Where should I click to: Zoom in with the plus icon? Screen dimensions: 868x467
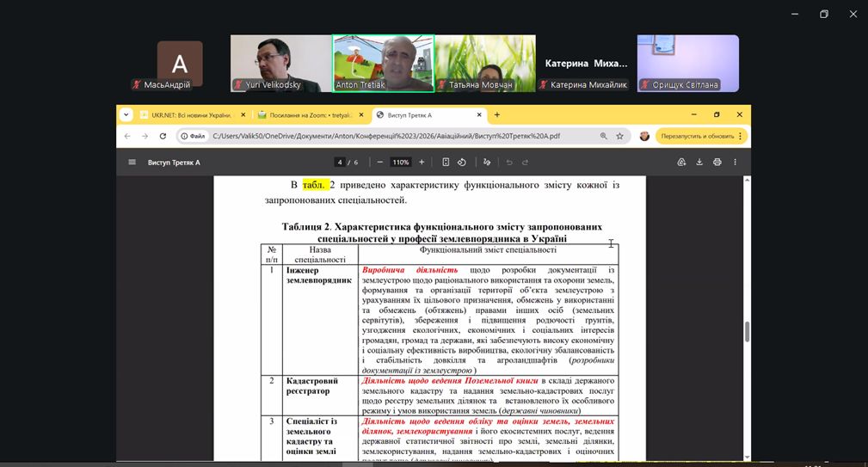pyautogui.click(x=422, y=162)
